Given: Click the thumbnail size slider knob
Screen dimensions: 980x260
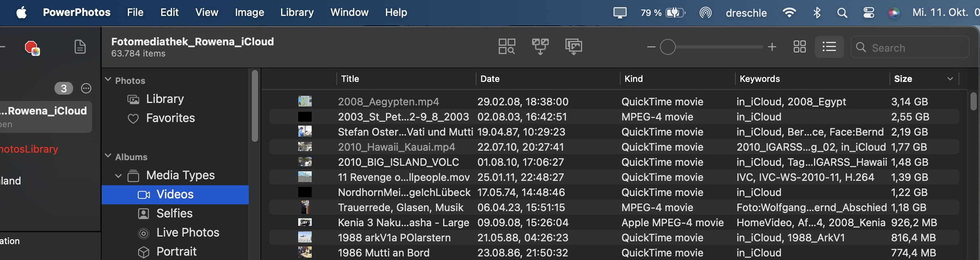Looking at the screenshot, I should [x=667, y=47].
